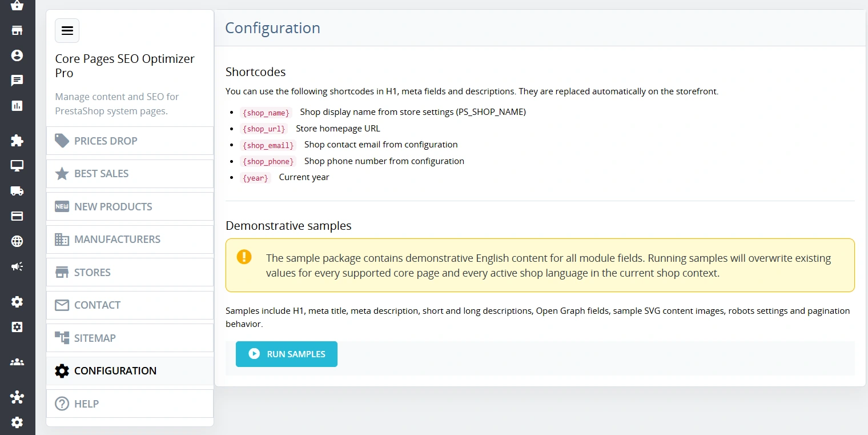868x435 pixels.
Task: Open the Payment credit card icon
Action: 17,216
